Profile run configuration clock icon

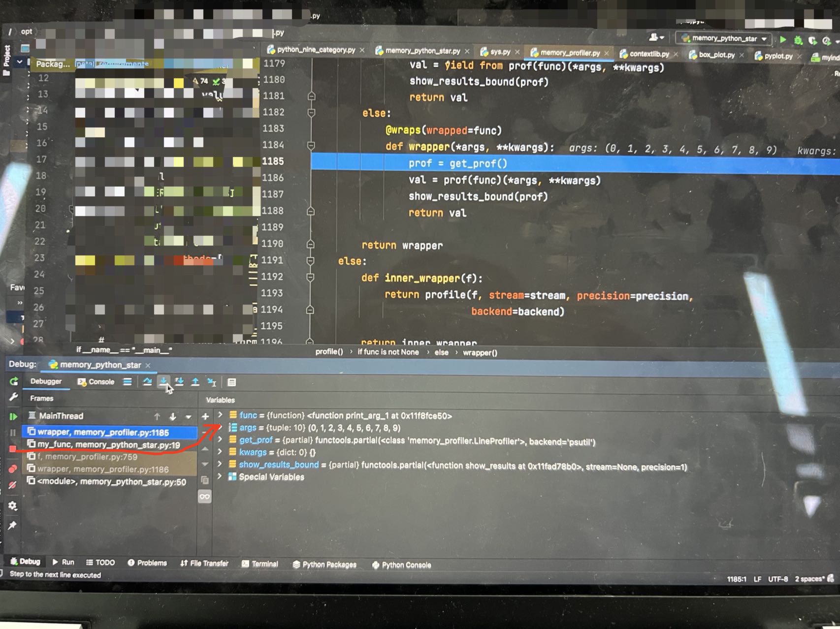(827, 41)
